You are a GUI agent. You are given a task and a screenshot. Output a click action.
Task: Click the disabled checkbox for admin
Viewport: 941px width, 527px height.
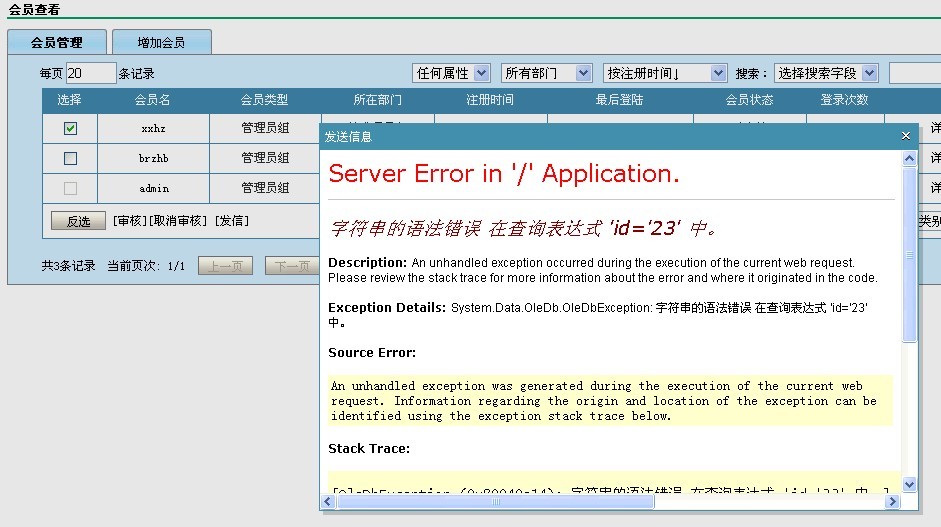coord(70,188)
